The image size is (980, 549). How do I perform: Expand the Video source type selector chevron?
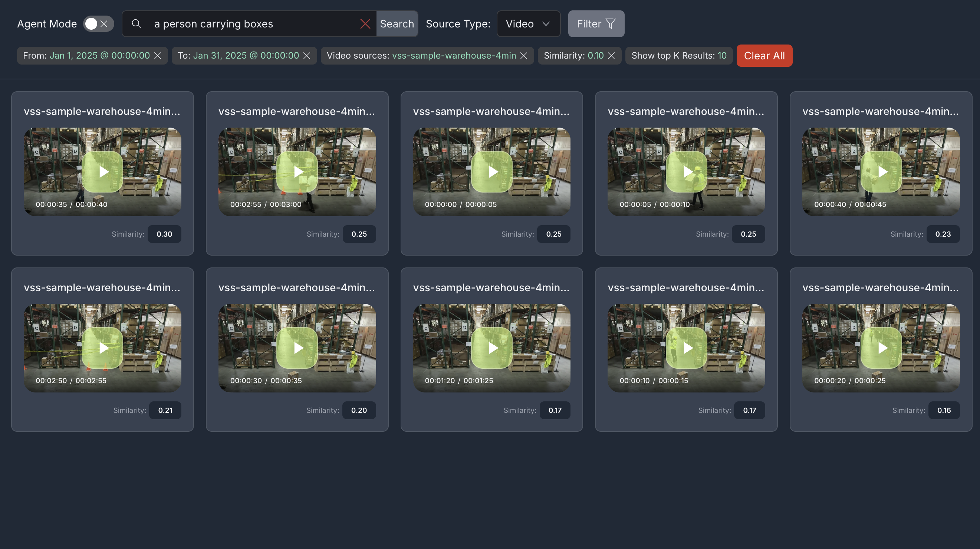coord(547,24)
